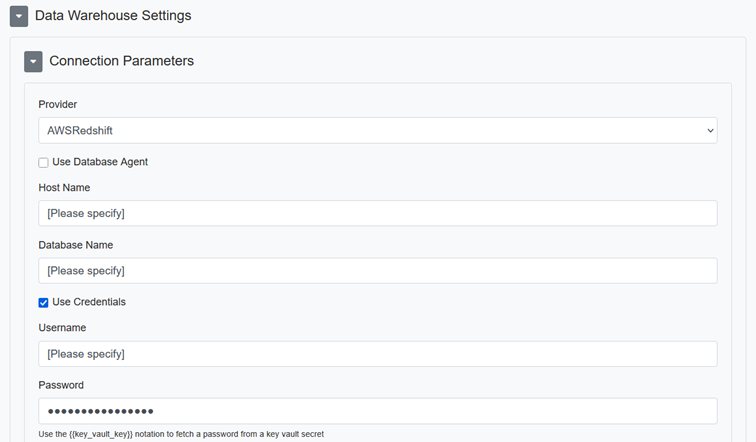Click into the Password field

coord(377,411)
